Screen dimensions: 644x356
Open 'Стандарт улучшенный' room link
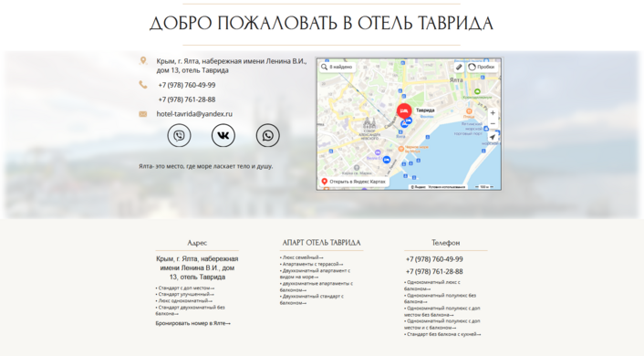tap(185, 294)
